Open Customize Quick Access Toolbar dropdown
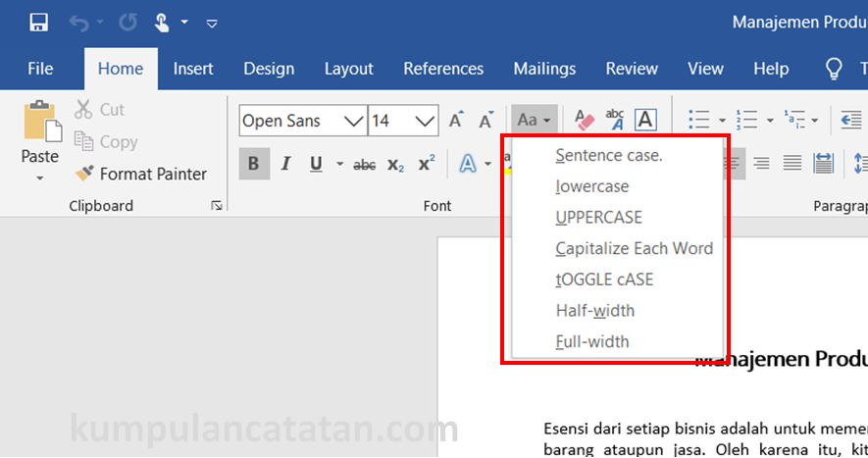Image resolution: width=868 pixels, height=458 pixels. pos(212,24)
